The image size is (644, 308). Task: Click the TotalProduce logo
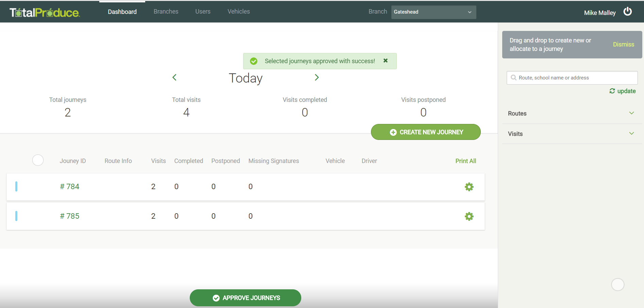pos(45,13)
